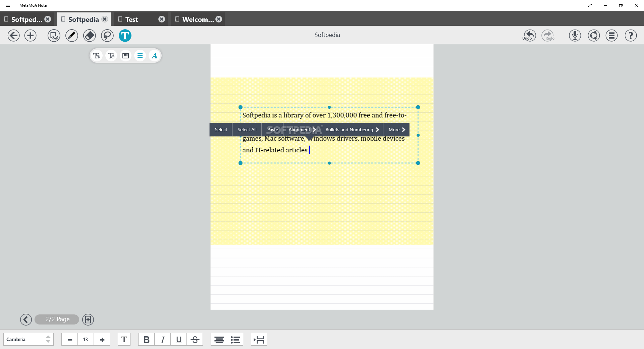The height and width of the screenshot is (349, 644).
Task: Switch to the Welcom... tab
Action: pos(198,19)
